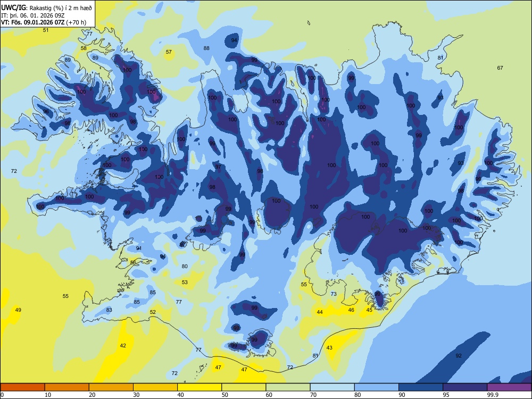Click the value '46' in the yellow area

351,310
